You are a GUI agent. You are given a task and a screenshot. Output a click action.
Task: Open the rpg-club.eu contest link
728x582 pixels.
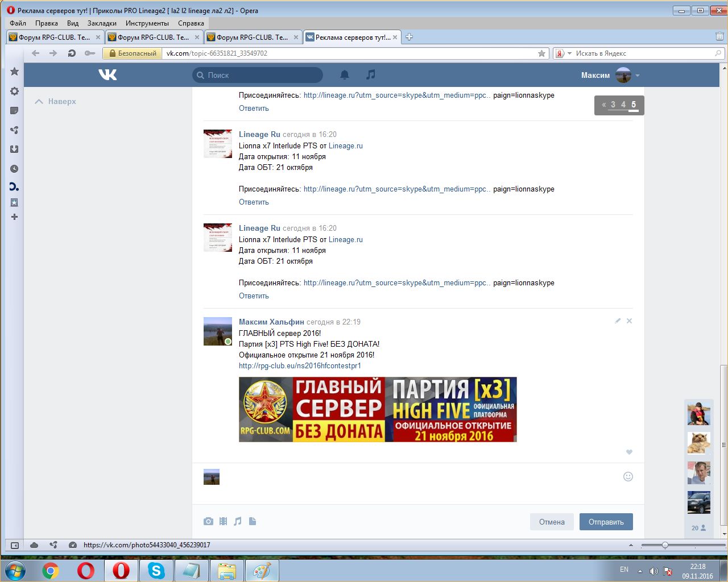point(300,366)
